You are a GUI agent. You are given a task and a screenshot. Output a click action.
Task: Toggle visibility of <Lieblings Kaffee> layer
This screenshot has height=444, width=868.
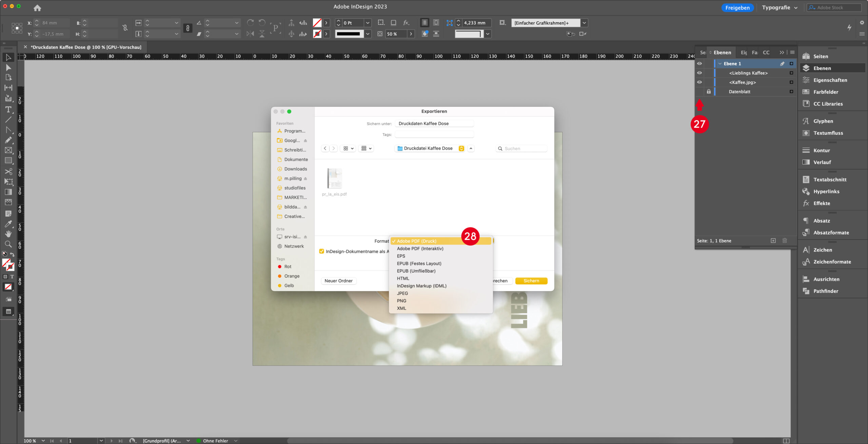click(699, 73)
